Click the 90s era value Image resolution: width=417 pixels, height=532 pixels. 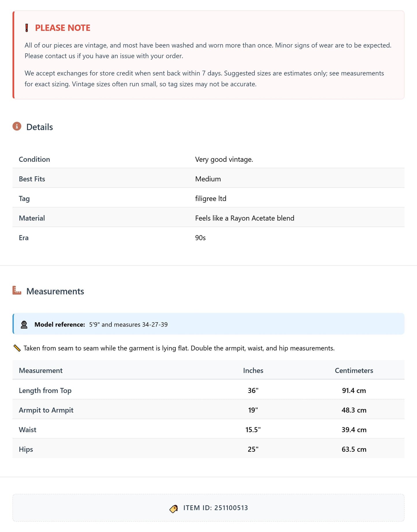200,238
